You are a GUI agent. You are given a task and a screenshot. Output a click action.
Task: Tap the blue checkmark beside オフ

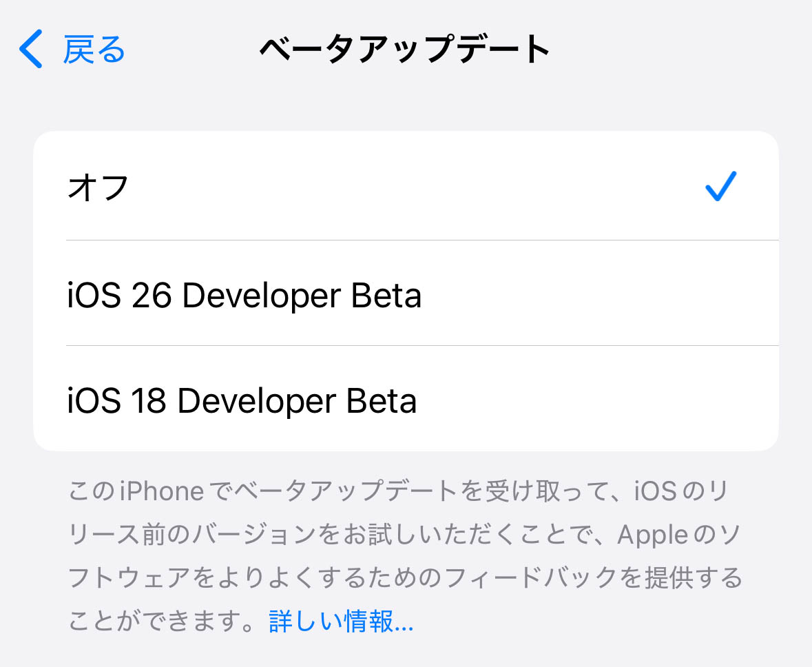point(721,187)
